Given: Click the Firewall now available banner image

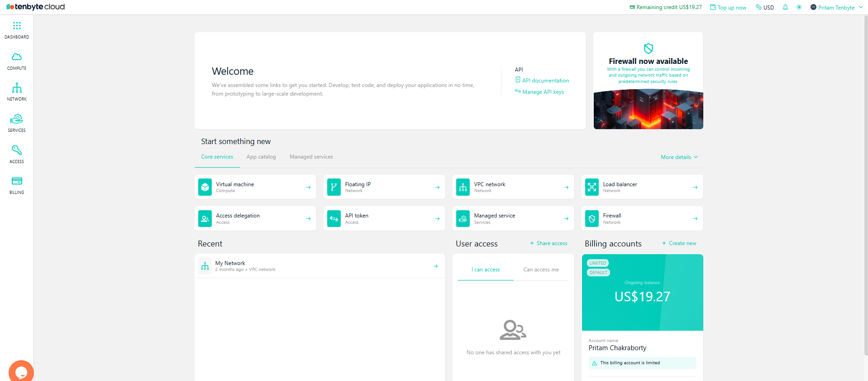Looking at the screenshot, I should pyautogui.click(x=648, y=109).
